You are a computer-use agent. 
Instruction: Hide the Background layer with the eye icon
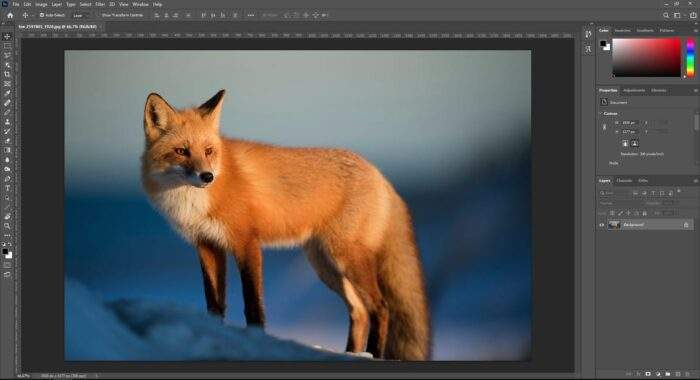click(x=601, y=225)
